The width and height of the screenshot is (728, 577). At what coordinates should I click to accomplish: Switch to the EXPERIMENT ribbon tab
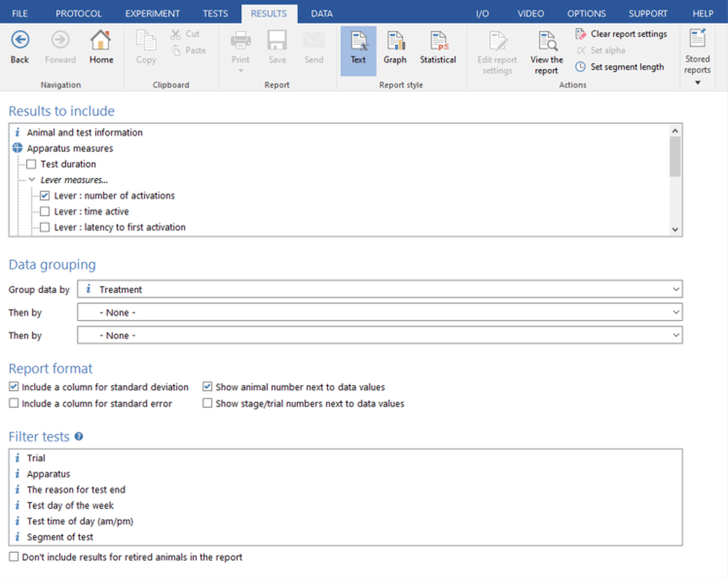point(152,14)
